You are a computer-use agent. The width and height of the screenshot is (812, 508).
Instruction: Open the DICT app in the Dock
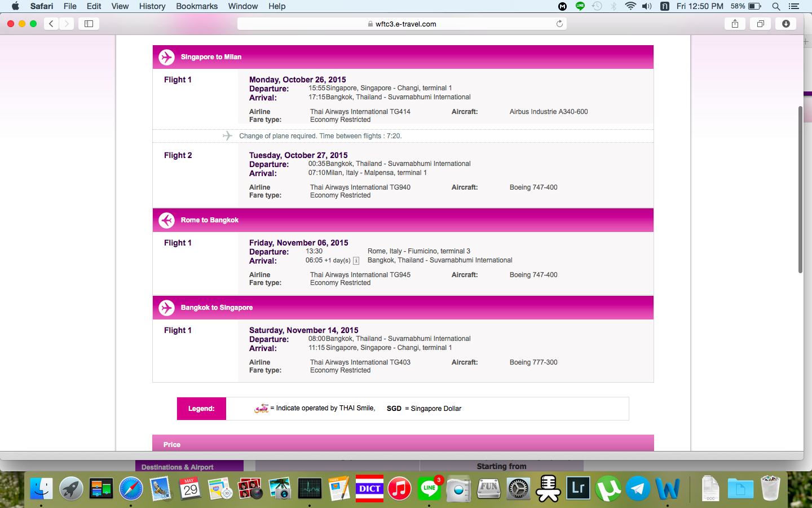(369, 489)
